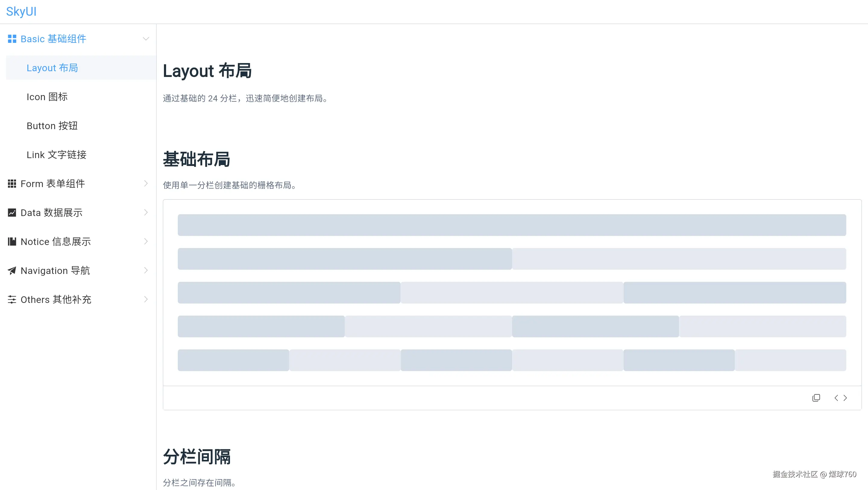This screenshot has height=490, width=868.
Task: Select the Layout 布局 menu item
Action: (52, 68)
